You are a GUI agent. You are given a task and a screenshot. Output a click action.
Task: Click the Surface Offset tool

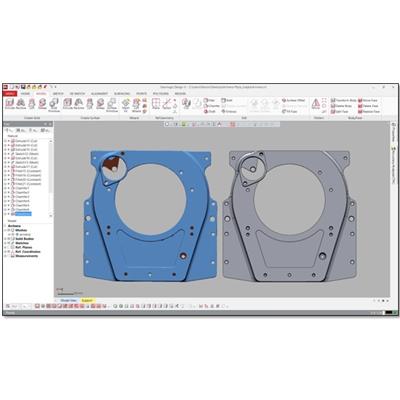pyautogui.click(x=294, y=100)
